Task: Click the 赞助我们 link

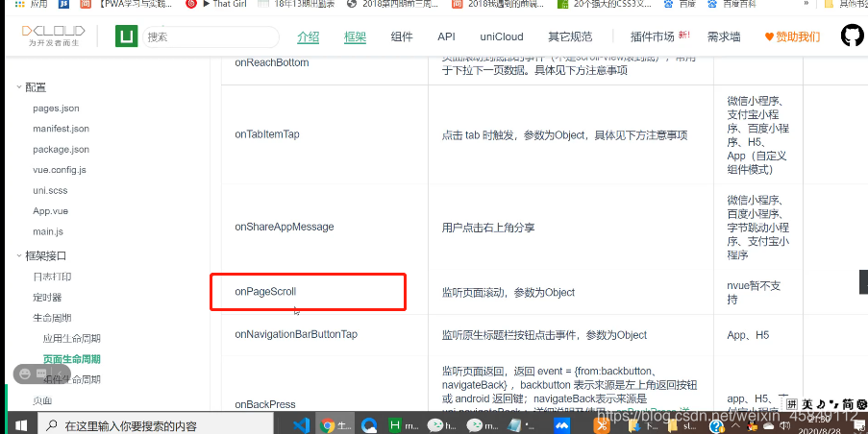Action: coord(798,37)
